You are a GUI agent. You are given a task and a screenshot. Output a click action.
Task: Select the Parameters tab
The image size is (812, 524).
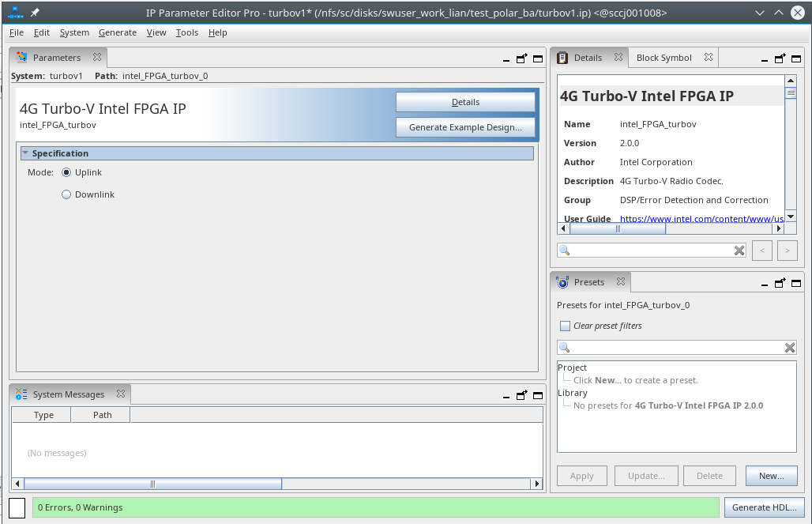56,58
